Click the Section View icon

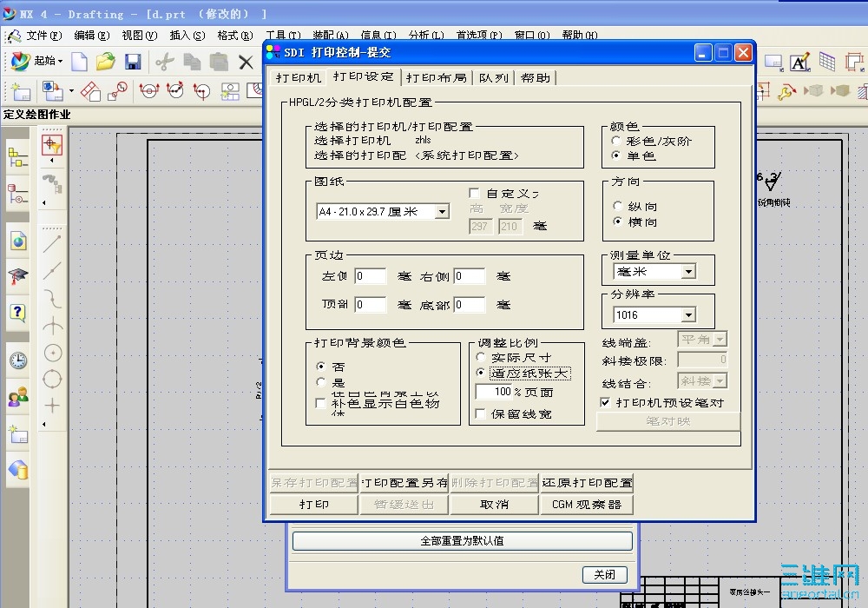[x=149, y=91]
